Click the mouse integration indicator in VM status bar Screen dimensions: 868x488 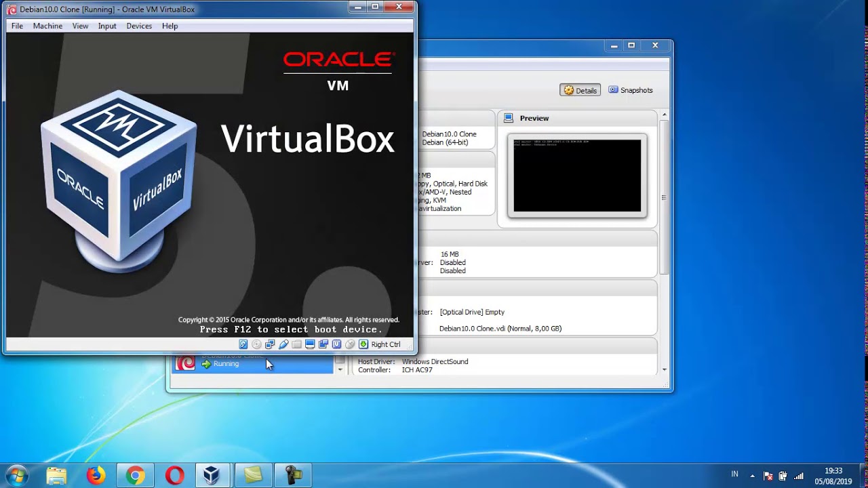[x=350, y=344]
